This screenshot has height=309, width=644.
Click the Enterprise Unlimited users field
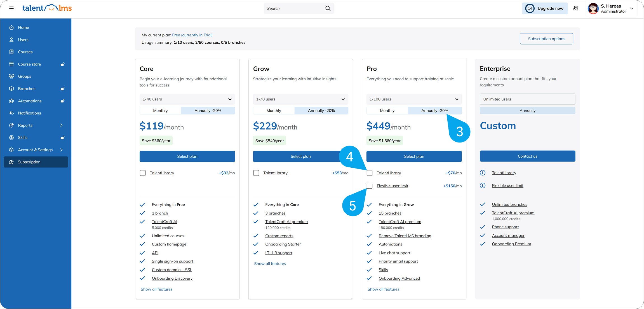(527, 99)
